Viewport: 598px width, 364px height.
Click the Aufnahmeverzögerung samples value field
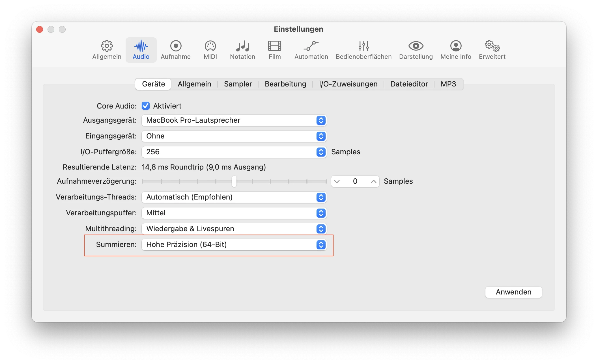(355, 181)
